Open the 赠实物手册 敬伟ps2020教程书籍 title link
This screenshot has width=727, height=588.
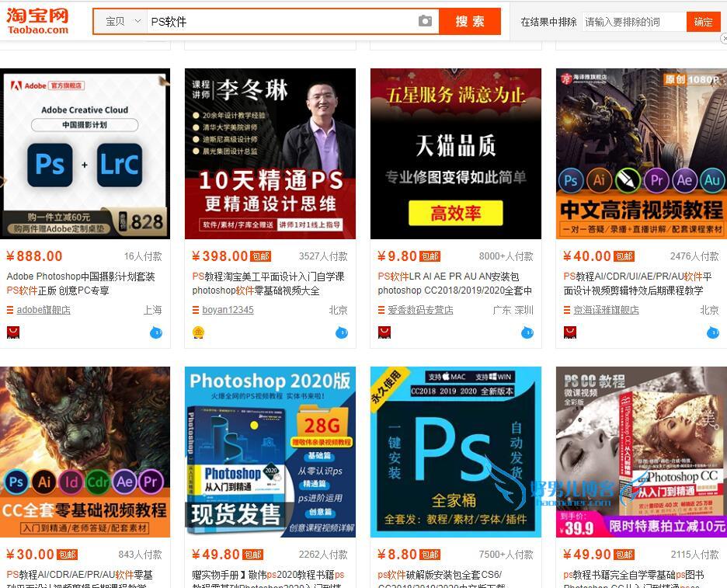point(268,579)
